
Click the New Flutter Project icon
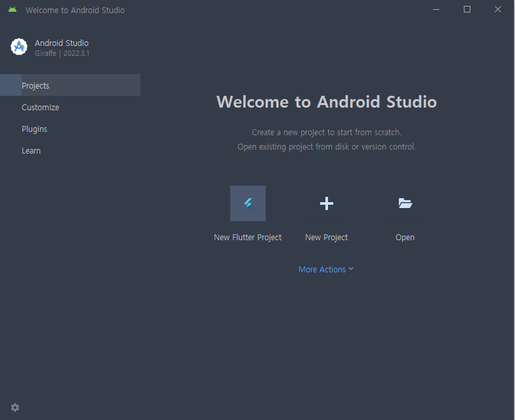(248, 203)
